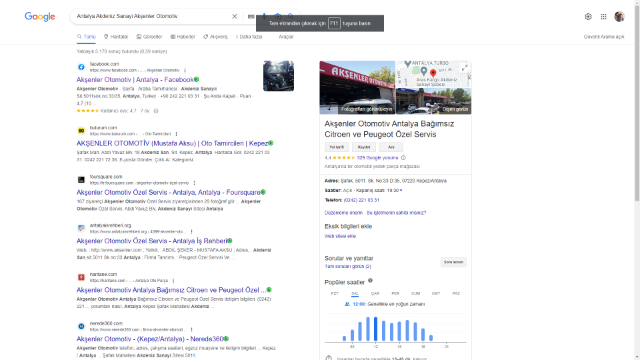The height and width of the screenshot is (360, 640).
Task: Select CUM day in popular times
Action: click(416, 293)
